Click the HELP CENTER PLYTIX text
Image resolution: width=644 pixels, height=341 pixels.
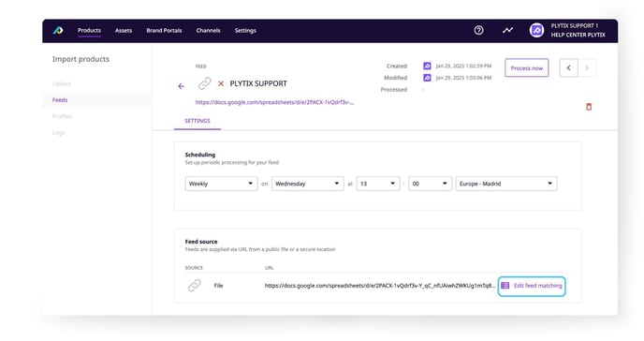pyautogui.click(x=578, y=35)
